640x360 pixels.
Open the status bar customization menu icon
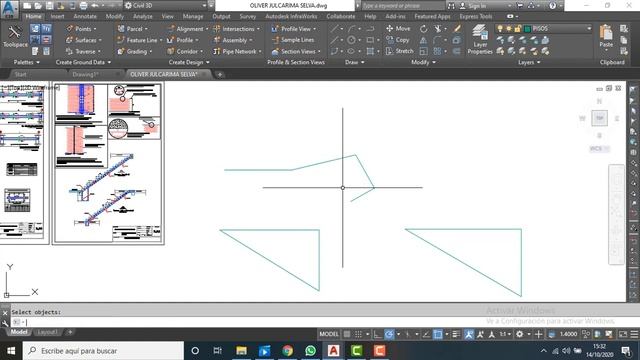(634, 334)
